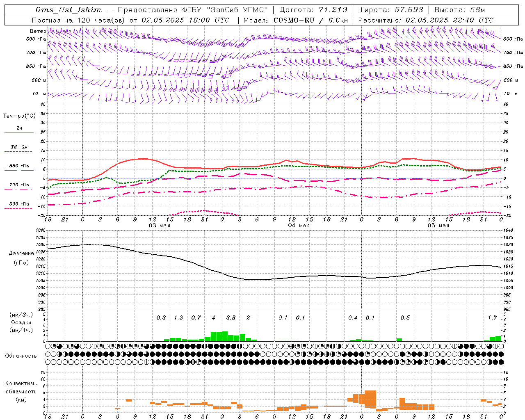Click the 1.3 precipitation total value

click(x=178, y=317)
